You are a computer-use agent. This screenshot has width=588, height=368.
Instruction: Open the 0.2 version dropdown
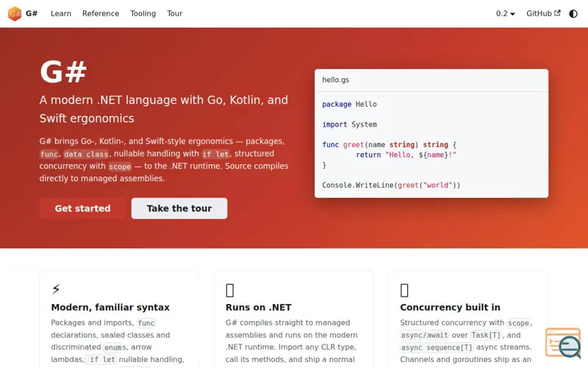pyautogui.click(x=505, y=13)
